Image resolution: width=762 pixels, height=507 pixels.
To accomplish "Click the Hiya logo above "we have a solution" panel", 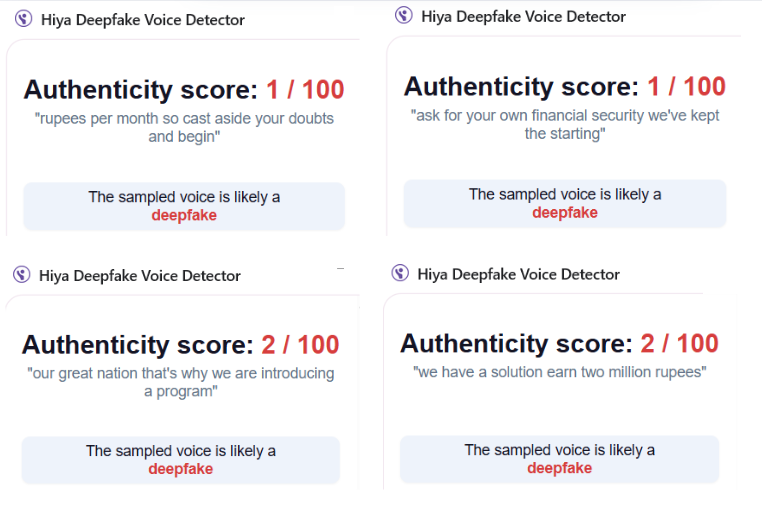I will point(400,273).
